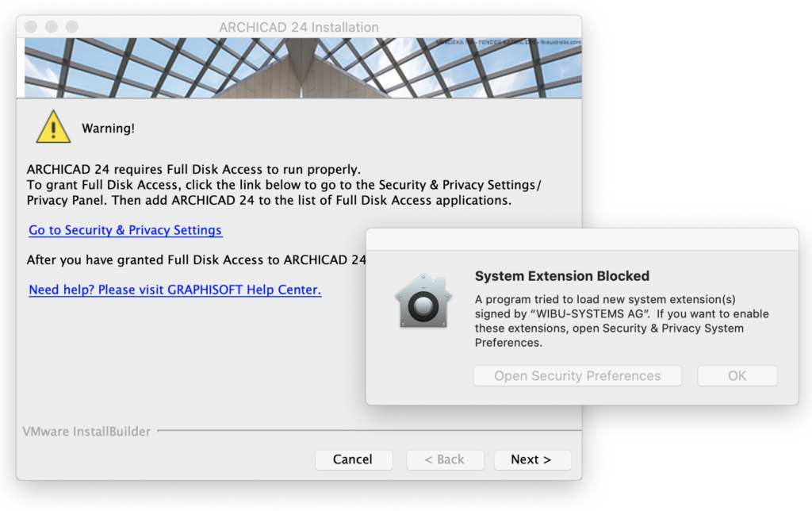Screen dimensions: 812x511
Task: Minimize the ARCHICAD installer window
Action: coord(52,27)
